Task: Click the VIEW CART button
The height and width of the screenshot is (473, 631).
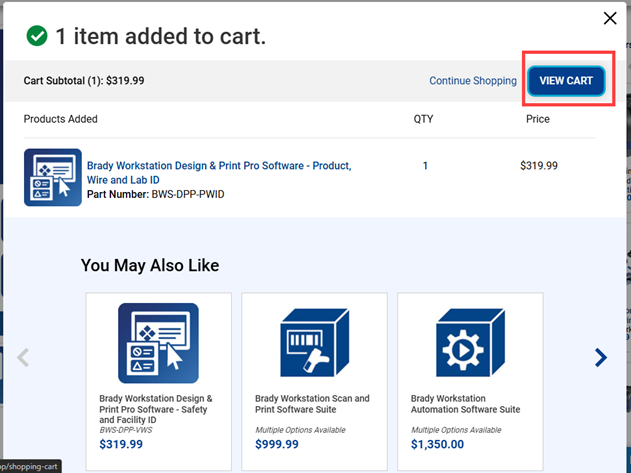Action: coord(566,81)
